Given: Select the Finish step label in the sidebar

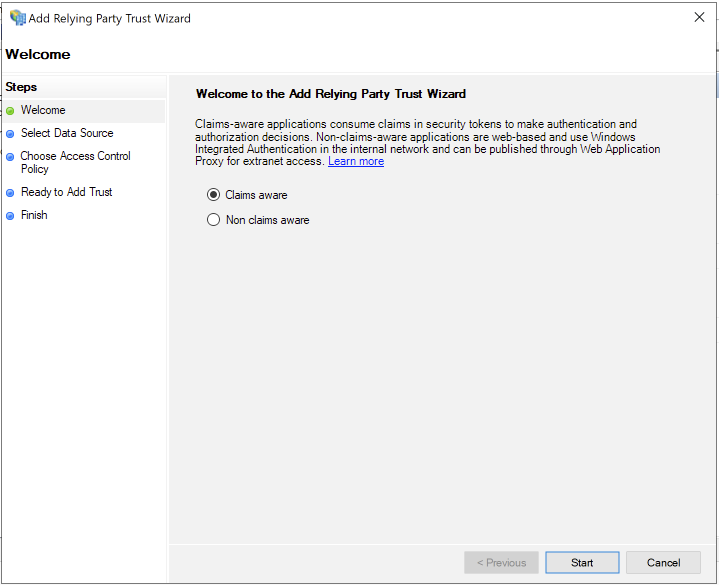Looking at the screenshot, I should tap(34, 215).
